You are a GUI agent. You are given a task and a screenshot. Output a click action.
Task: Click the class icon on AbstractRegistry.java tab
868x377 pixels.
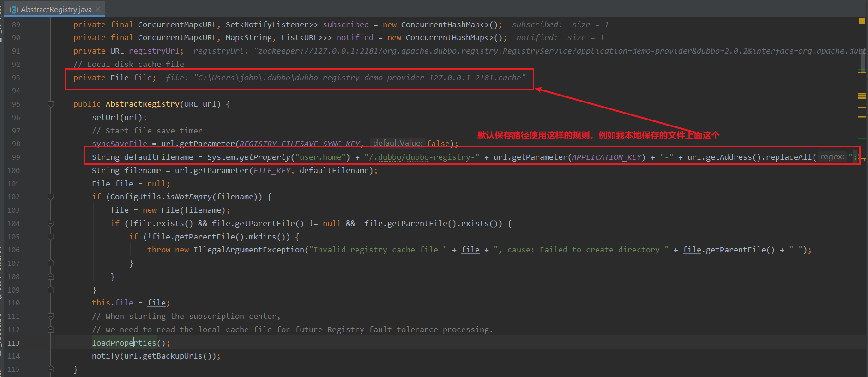(14, 9)
